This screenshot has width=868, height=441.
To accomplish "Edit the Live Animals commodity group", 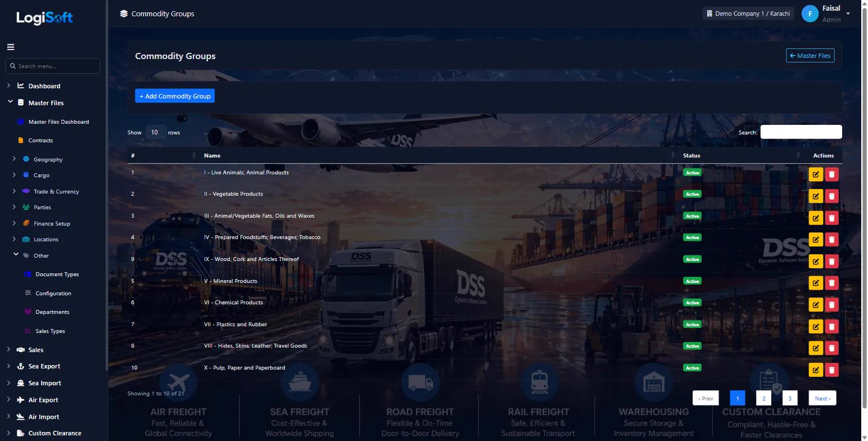I will pos(816,174).
